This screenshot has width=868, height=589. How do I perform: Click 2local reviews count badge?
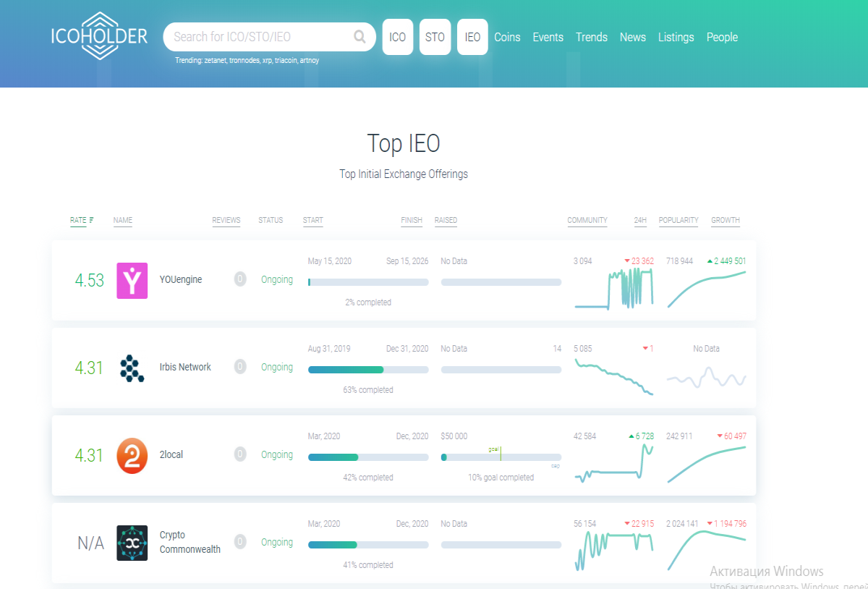click(x=240, y=454)
